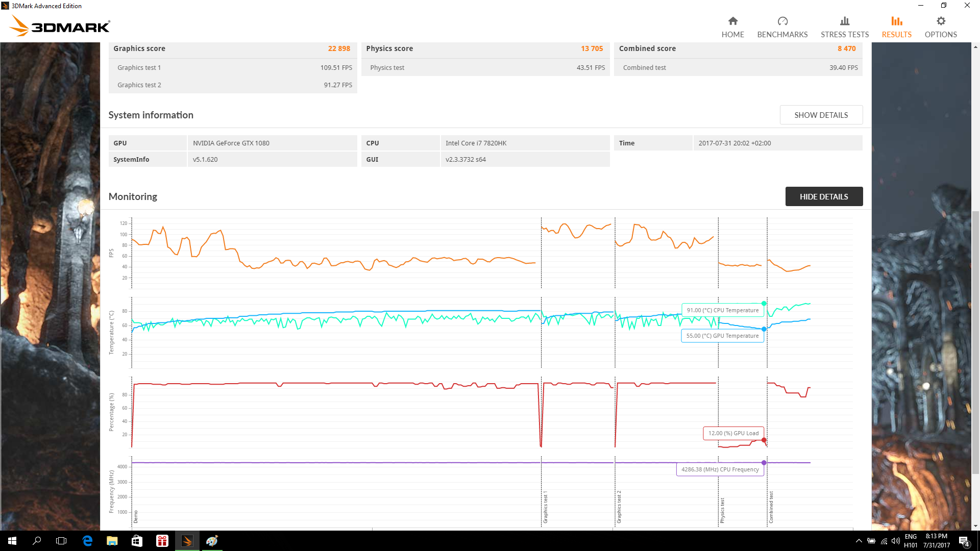
Task: Open the Benchmarks gauge icon
Action: (x=782, y=21)
